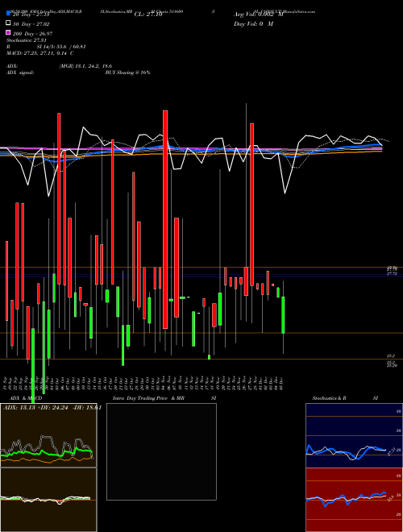Click the 25.2 price axis label
Viewport: 403px width, 532px height.
pyautogui.click(x=390, y=356)
